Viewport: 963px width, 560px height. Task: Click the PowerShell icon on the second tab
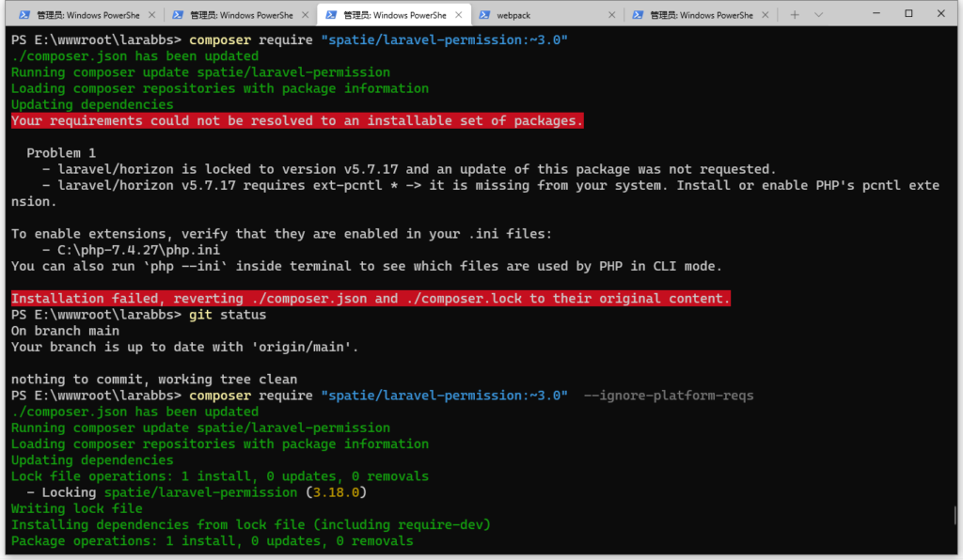pos(176,15)
